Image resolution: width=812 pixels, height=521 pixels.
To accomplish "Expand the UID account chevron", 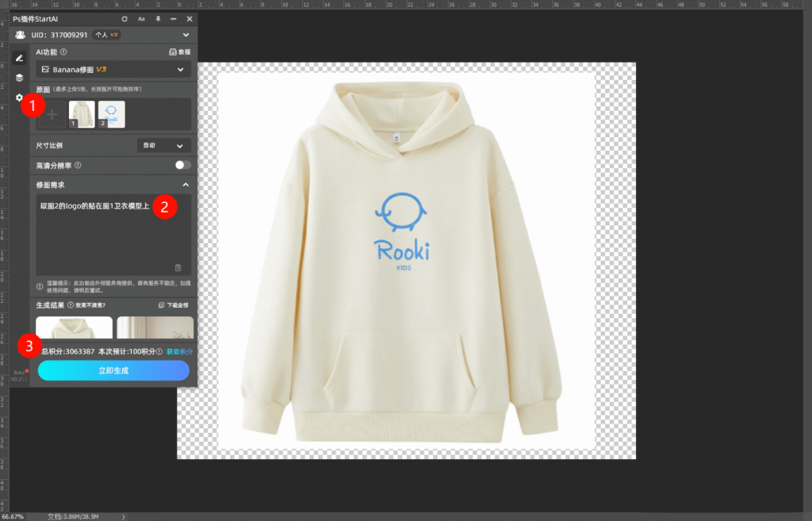I will pyautogui.click(x=186, y=35).
